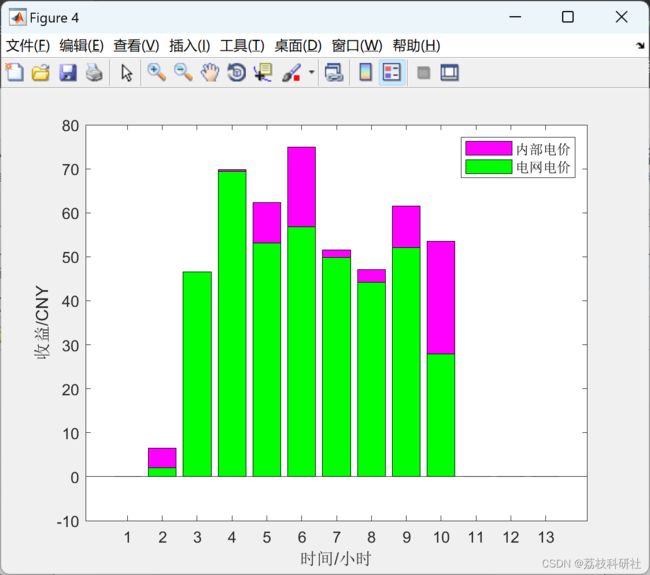The height and width of the screenshot is (575, 650).
Task: Click the small magenta segment at hour 2
Action: [x=162, y=458]
